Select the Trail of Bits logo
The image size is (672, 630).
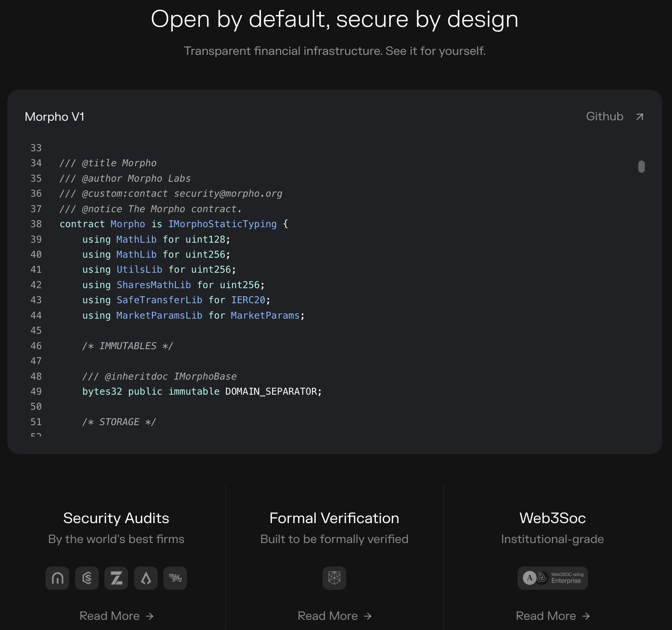(x=175, y=578)
